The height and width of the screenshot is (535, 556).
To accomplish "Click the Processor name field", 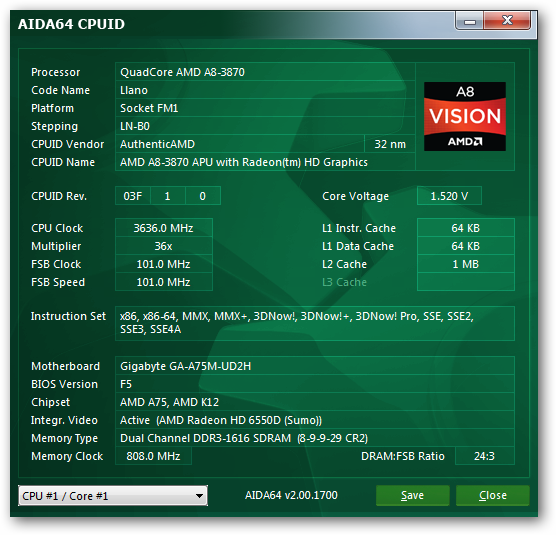I will (x=265, y=72).
